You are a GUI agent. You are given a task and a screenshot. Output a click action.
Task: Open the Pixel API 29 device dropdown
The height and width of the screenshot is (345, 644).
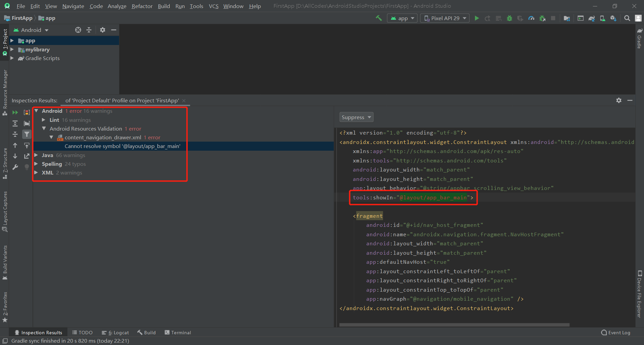click(x=445, y=18)
